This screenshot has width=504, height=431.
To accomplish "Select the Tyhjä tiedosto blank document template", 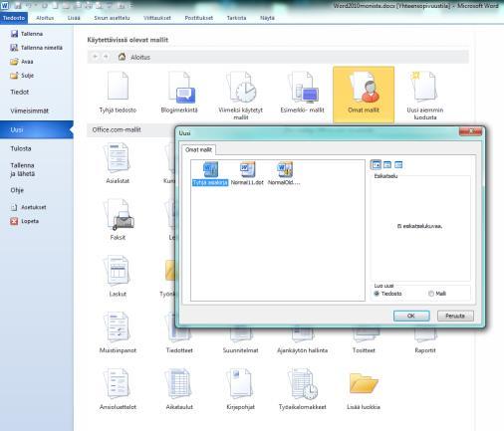I will pos(118,93).
